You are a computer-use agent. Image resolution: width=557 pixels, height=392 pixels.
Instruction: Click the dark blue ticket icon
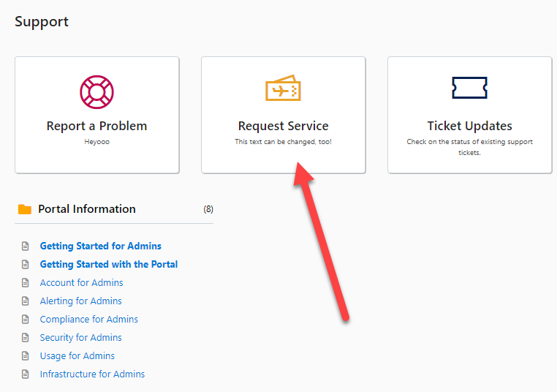(469, 88)
